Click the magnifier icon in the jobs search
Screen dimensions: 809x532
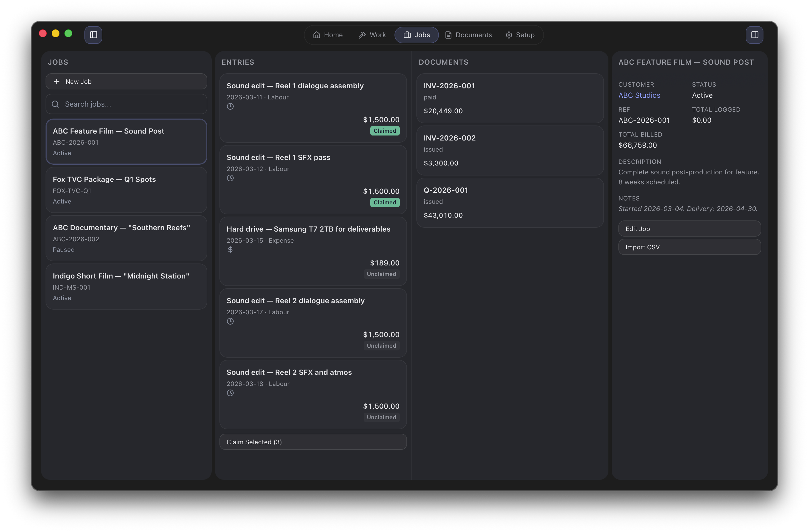coord(55,104)
